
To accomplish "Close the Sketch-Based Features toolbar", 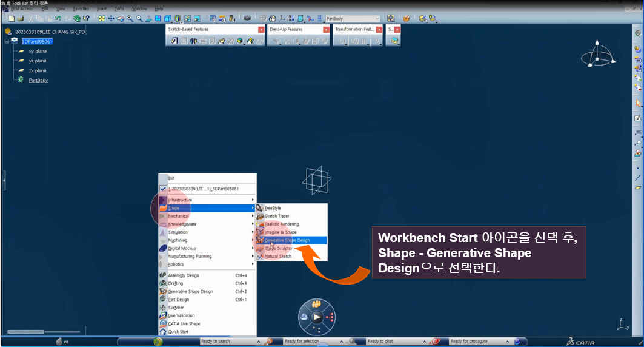I will coord(261,30).
